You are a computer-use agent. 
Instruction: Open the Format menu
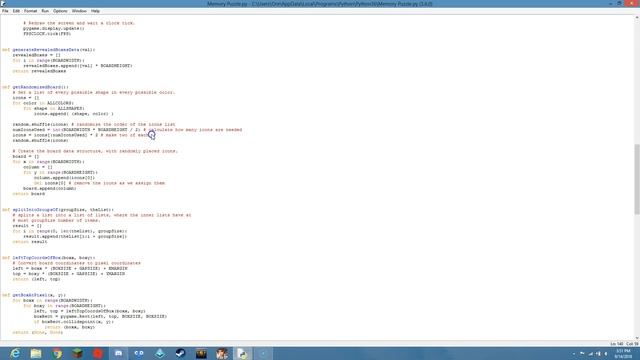31,11
